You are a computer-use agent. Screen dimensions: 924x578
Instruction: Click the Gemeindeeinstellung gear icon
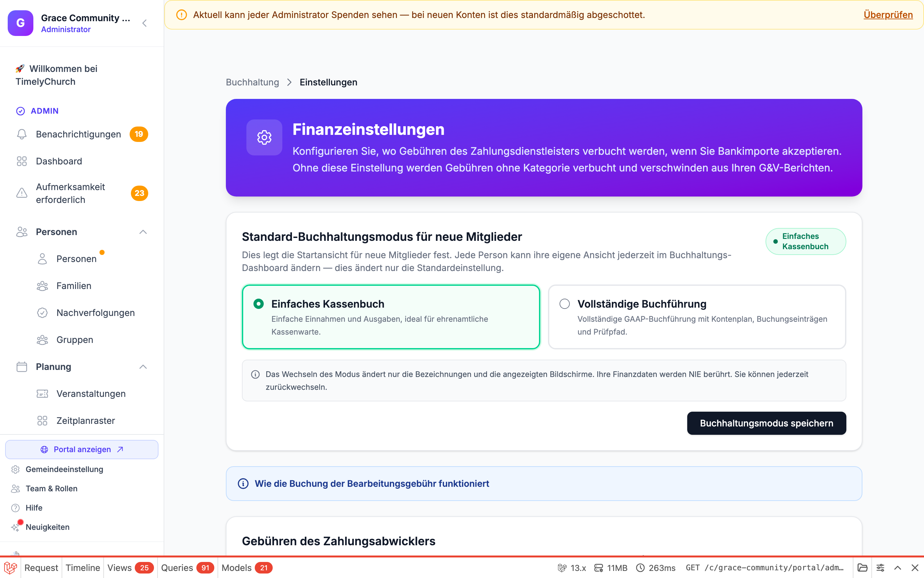point(15,469)
